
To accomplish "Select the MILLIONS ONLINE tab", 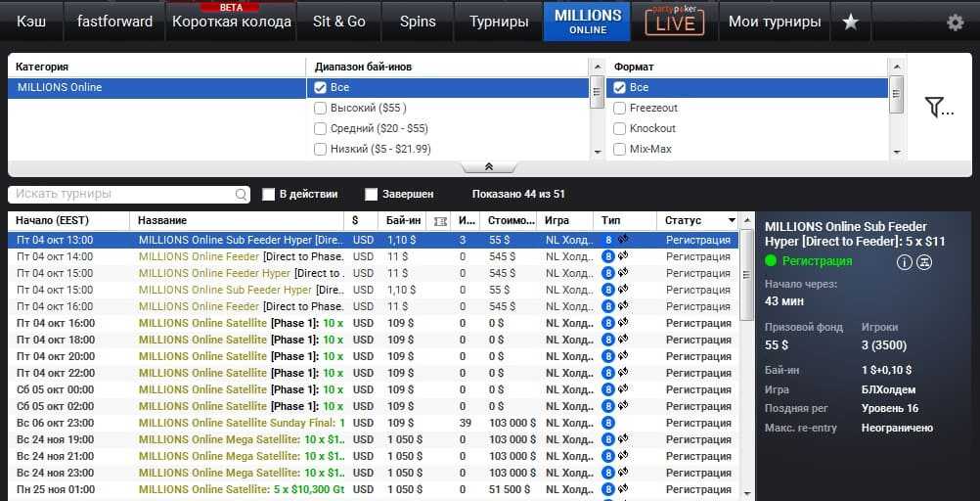I will pos(587,22).
